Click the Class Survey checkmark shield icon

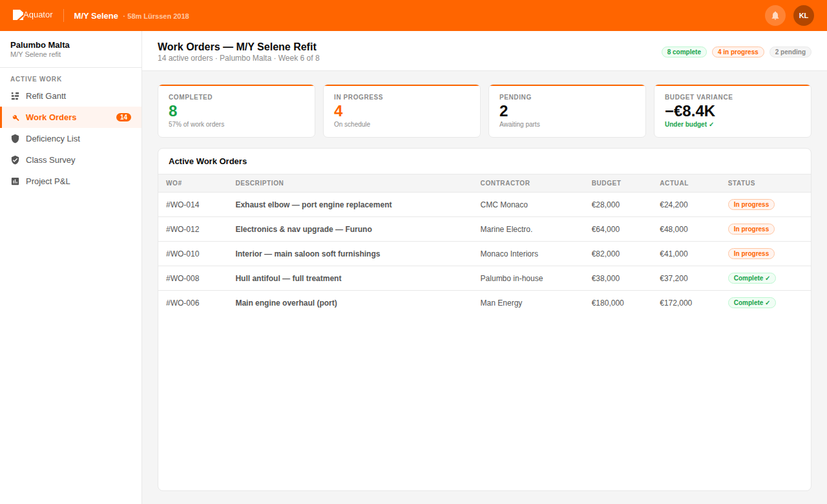point(15,160)
